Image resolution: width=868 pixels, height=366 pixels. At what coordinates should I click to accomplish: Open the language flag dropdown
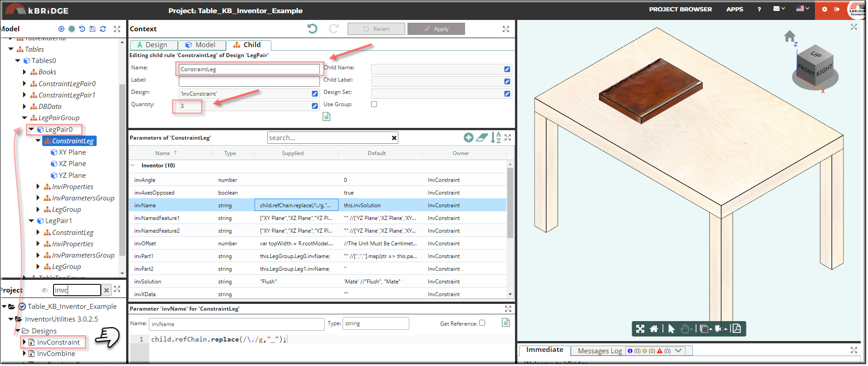tap(803, 9)
